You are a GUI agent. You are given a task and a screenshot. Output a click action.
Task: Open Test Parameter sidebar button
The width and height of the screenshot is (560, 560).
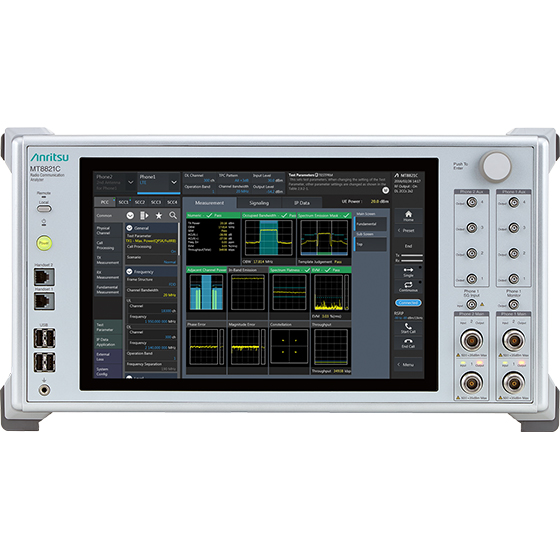[x=108, y=327]
